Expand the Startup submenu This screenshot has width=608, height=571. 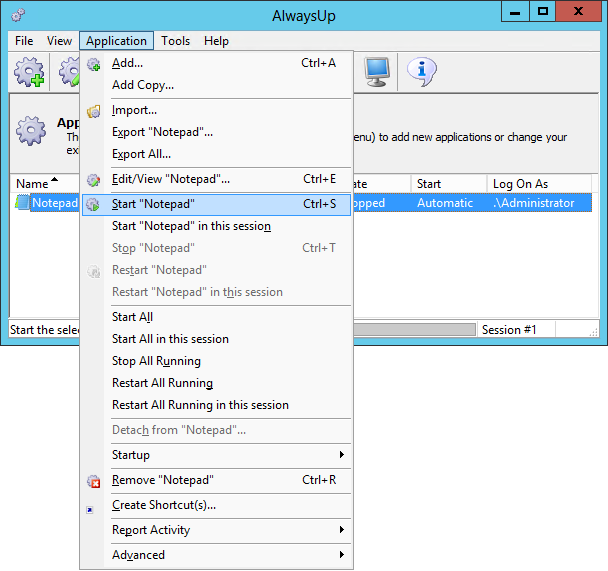click(x=216, y=455)
